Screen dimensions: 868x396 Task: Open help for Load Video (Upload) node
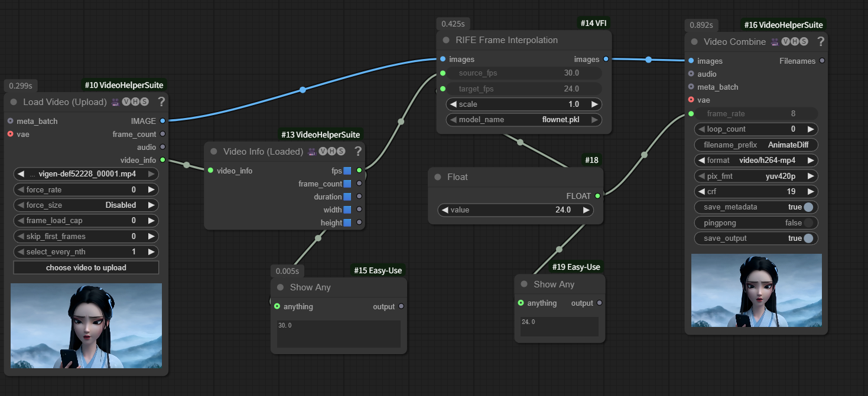click(161, 102)
